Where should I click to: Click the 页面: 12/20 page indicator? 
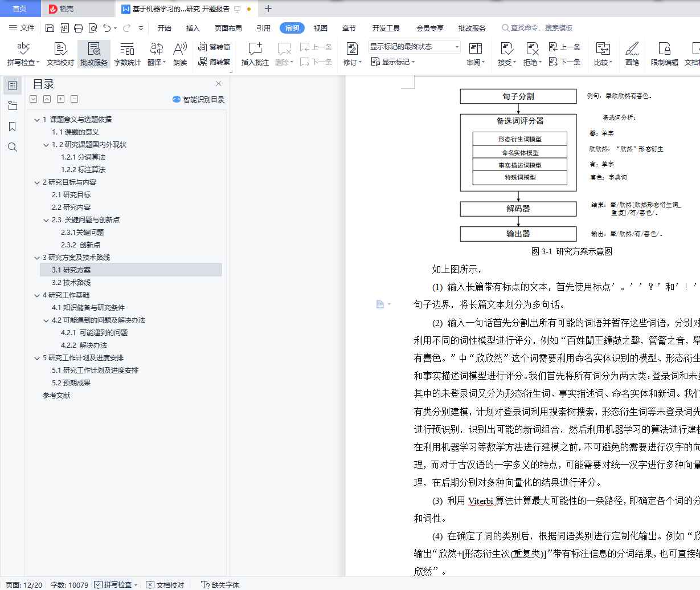(x=23, y=585)
